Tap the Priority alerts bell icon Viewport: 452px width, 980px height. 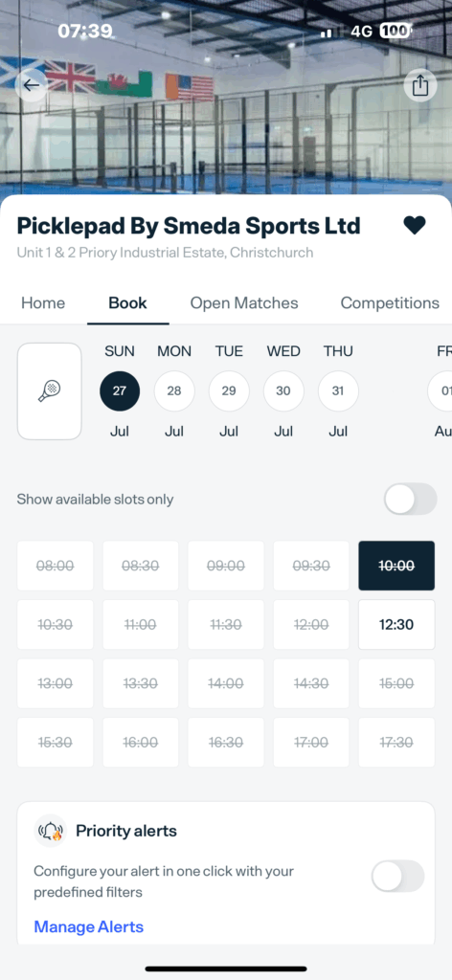(50, 831)
